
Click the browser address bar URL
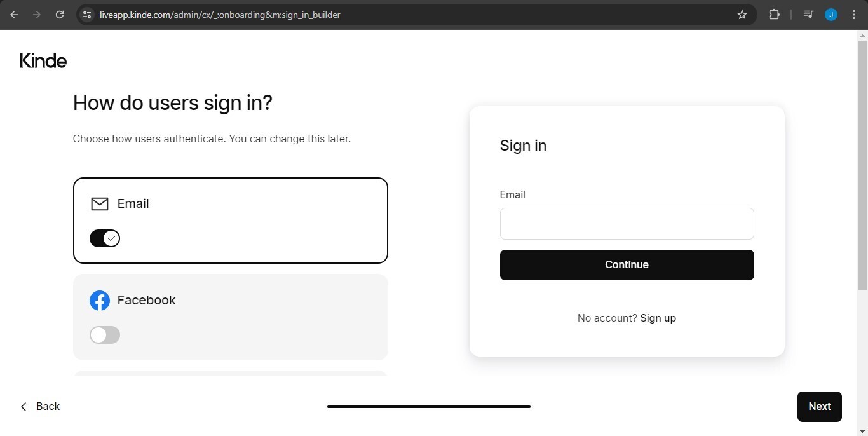[220, 15]
